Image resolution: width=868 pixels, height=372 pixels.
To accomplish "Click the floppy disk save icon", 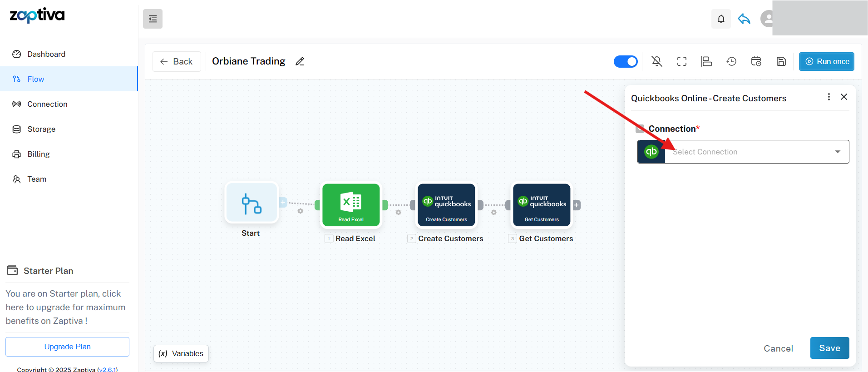I will point(781,61).
